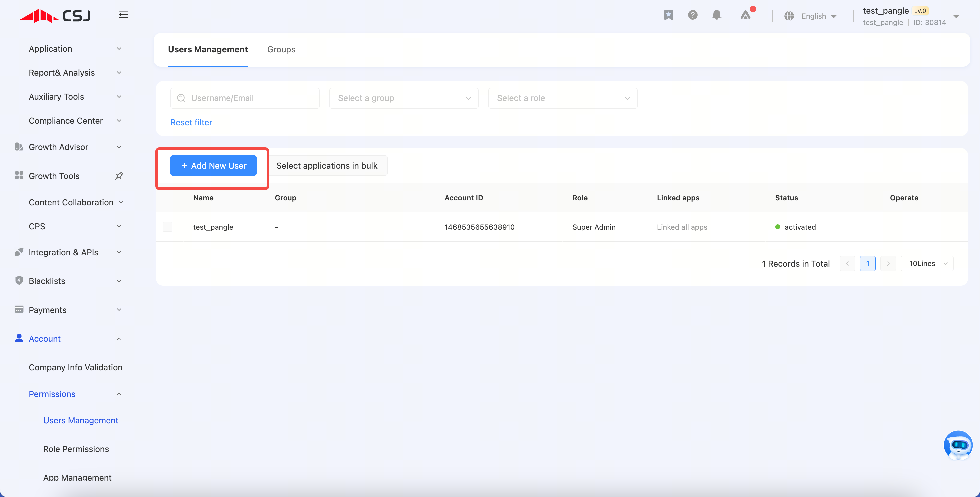980x497 pixels.
Task: Open the 10Lines page size dropdown
Action: pyautogui.click(x=927, y=263)
